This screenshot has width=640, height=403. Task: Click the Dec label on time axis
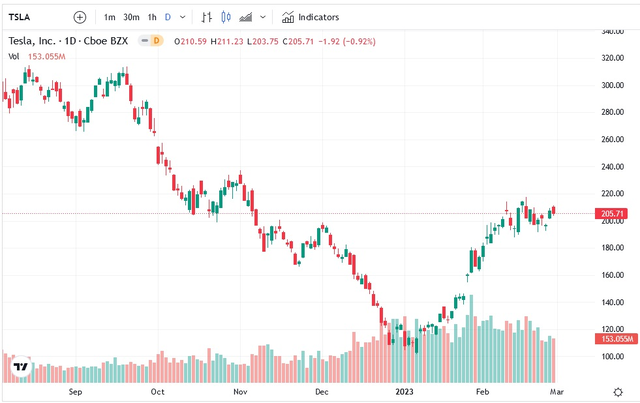(322, 392)
